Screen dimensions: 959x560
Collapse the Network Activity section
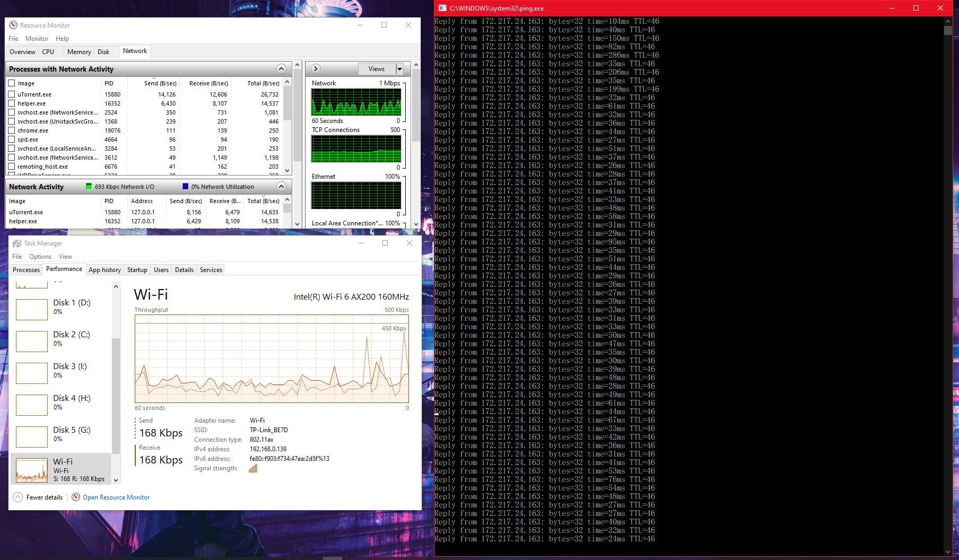(x=281, y=187)
